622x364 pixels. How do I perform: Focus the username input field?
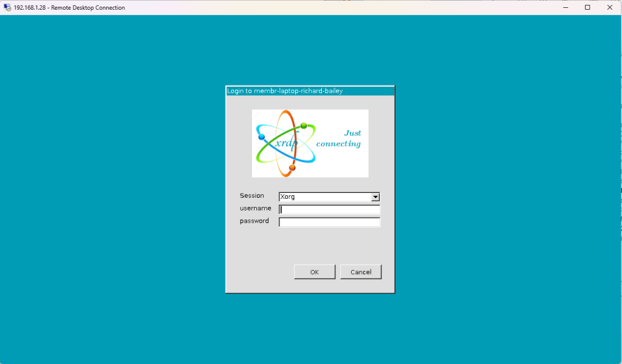[x=328, y=209]
